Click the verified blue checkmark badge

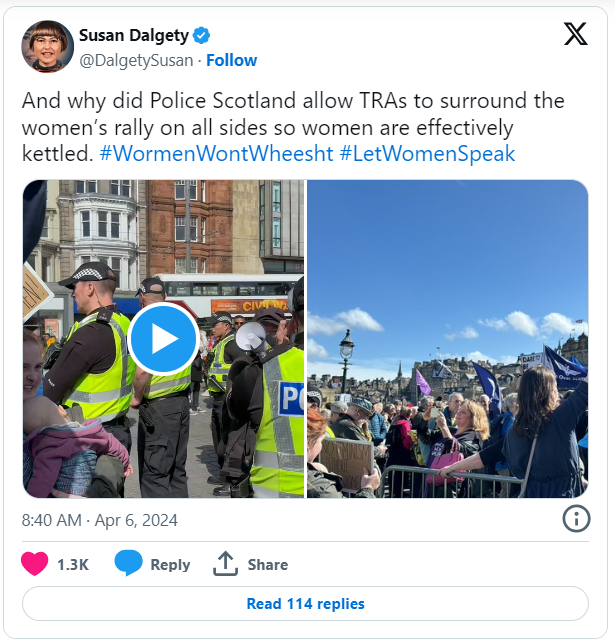point(201,36)
